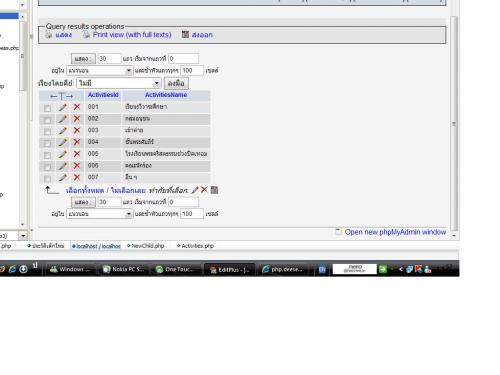Open the sort by key dropdown
Viewport: 500px width, 375px height.
(119, 83)
